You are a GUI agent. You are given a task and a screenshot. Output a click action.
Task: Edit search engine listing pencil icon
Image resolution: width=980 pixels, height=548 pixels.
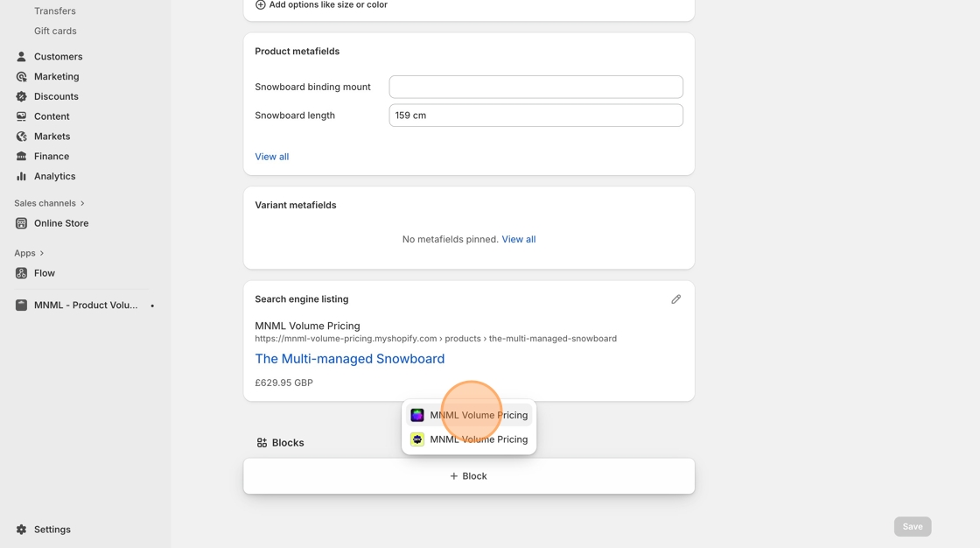[x=675, y=299]
